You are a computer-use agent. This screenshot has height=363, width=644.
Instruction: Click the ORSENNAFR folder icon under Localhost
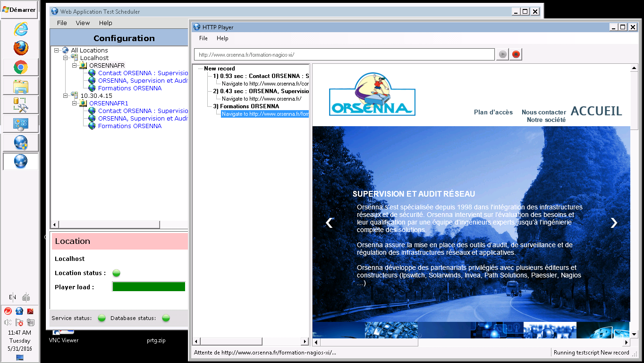tap(83, 65)
